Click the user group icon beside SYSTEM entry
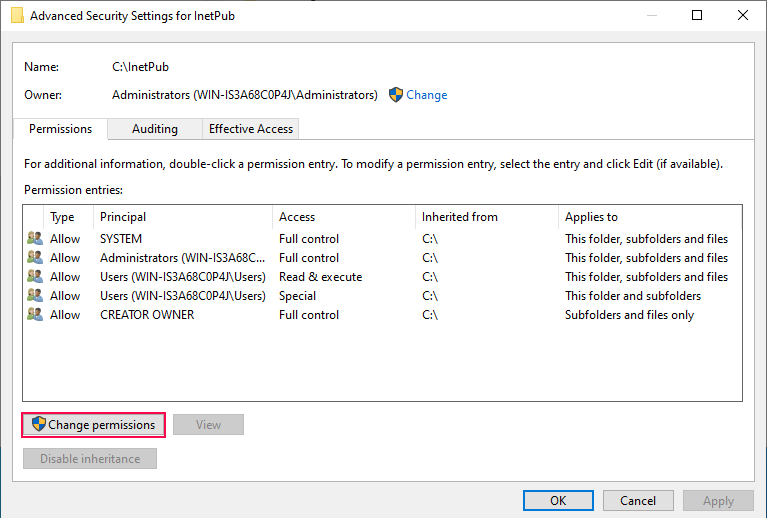Viewport: 767px width, 518px height. [x=35, y=239]
